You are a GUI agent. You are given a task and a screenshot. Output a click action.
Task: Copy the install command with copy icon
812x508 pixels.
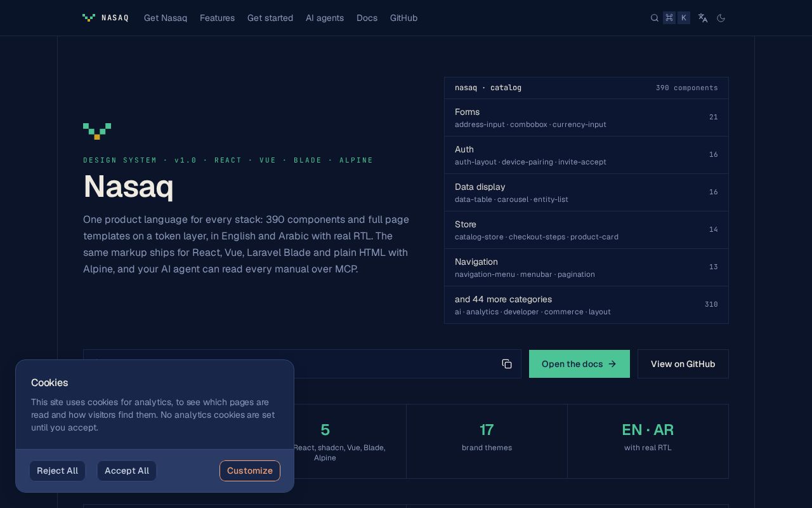tap(507, 364)
